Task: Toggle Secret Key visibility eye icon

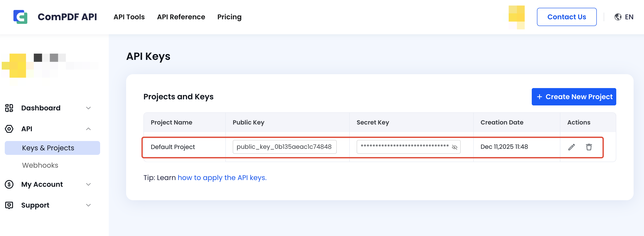Action: 455,147
